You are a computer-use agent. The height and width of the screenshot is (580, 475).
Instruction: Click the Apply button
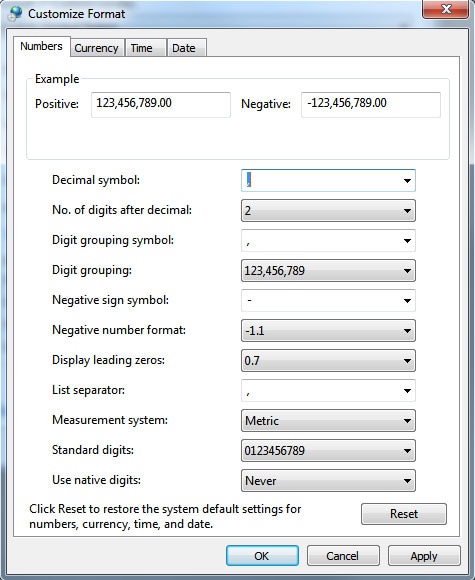(x=424, y=556)
